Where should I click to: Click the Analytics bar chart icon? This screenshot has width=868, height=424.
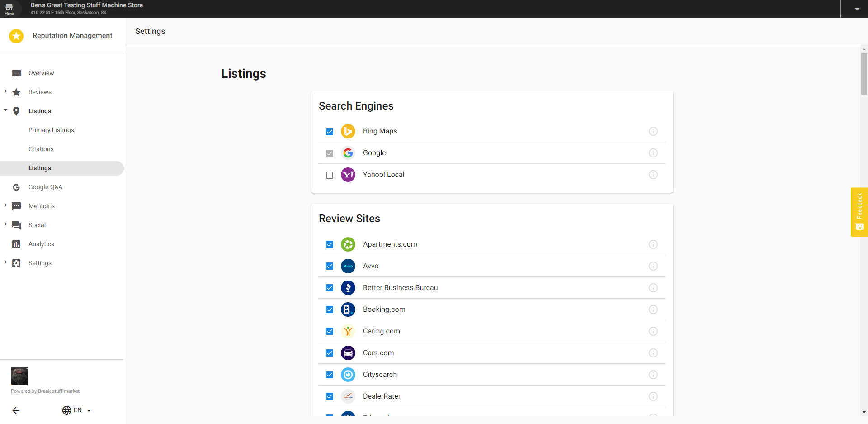coord(16,244)
